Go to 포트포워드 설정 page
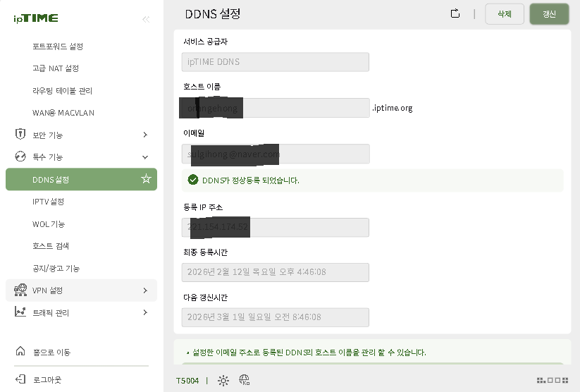Screen dimensions: 580x392 click(x=58, y=47)
